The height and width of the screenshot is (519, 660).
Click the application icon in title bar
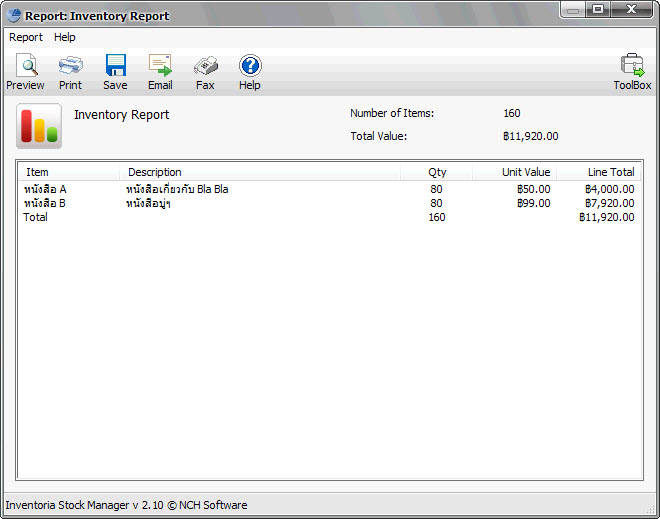tap(14, 16)
